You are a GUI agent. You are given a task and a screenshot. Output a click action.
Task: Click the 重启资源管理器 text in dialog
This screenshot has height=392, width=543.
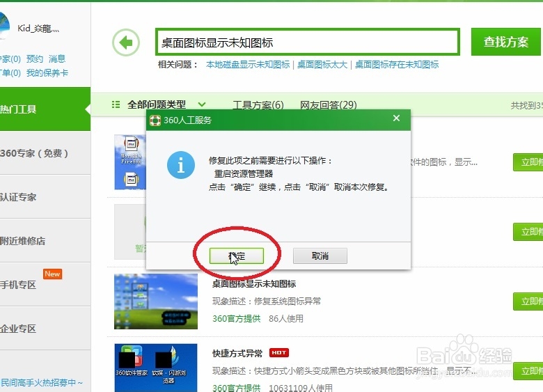(244, 173)
